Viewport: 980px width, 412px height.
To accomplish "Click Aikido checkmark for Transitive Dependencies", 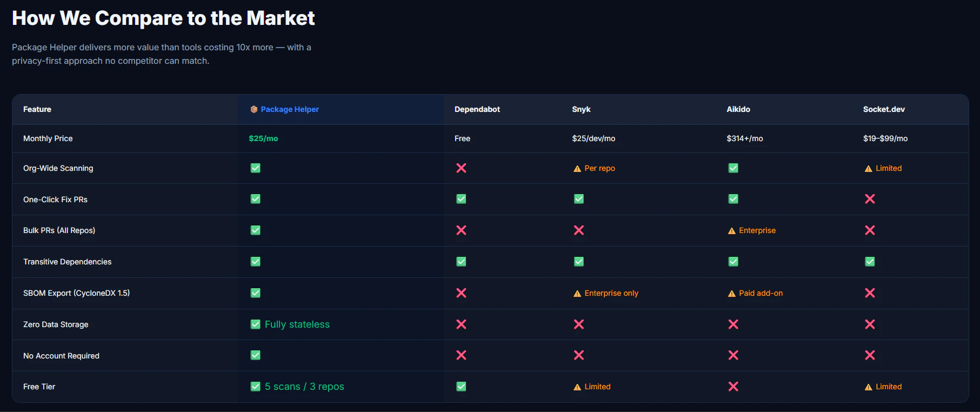I will [733, 262].
